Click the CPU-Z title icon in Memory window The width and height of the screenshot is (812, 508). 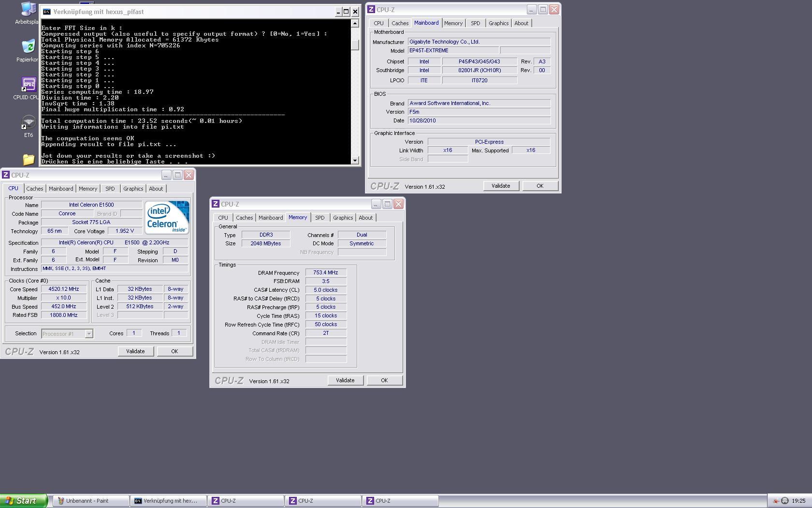coord(216,204)
